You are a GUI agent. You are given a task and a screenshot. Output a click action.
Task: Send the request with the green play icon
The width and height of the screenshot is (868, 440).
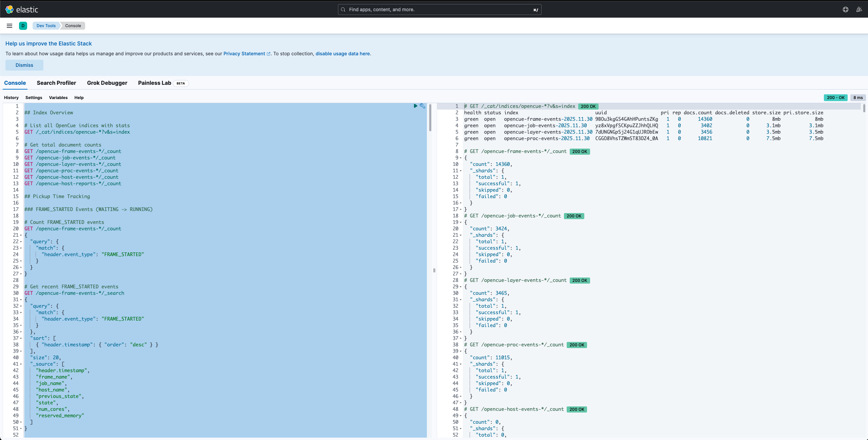pos(415,106)
